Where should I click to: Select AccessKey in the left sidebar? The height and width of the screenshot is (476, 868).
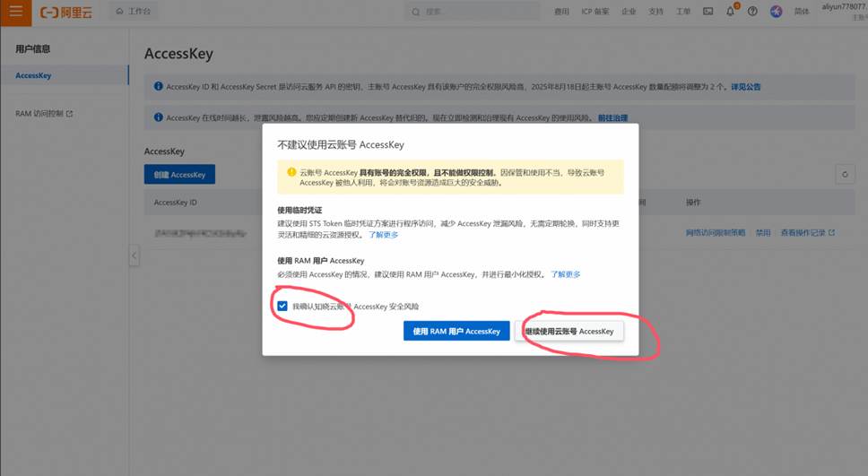34,75
